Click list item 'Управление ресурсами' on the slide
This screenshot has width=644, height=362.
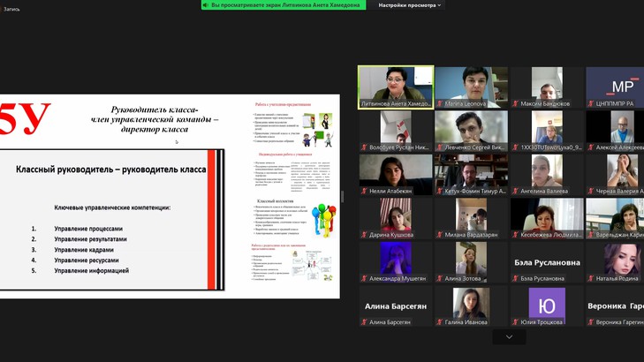pos(87,260)
